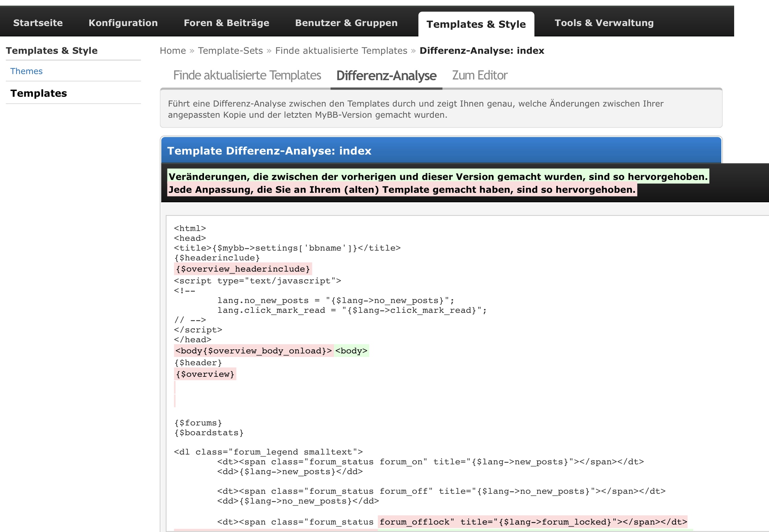Select Templates in the sidebar
Image resolution: width=769 pixels, height=532 pixels.
click(x=39, y=93)
